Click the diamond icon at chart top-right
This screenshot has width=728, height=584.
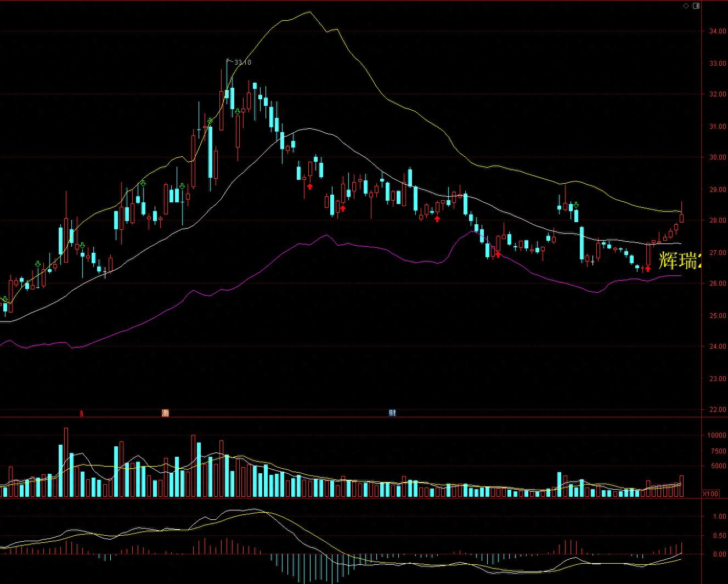686,6
